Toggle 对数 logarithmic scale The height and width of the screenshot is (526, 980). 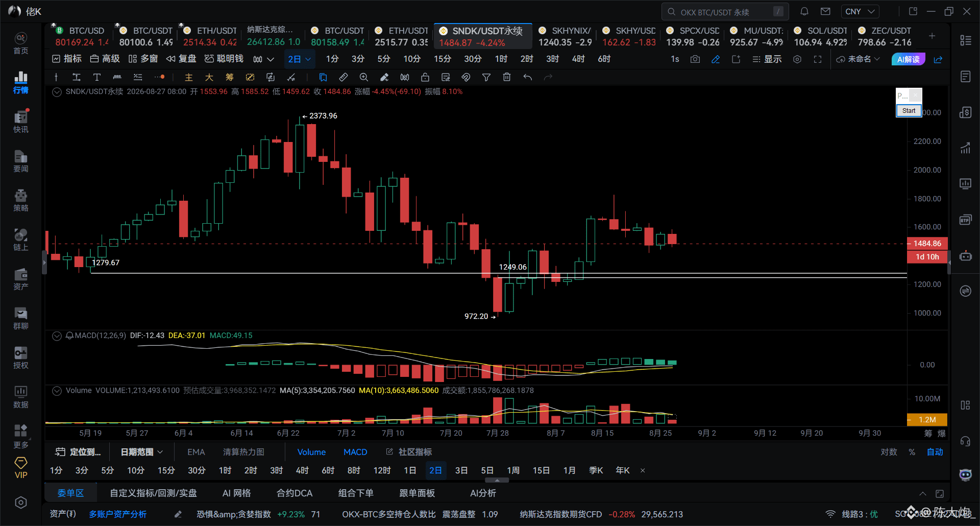click(x=889, y=452)
